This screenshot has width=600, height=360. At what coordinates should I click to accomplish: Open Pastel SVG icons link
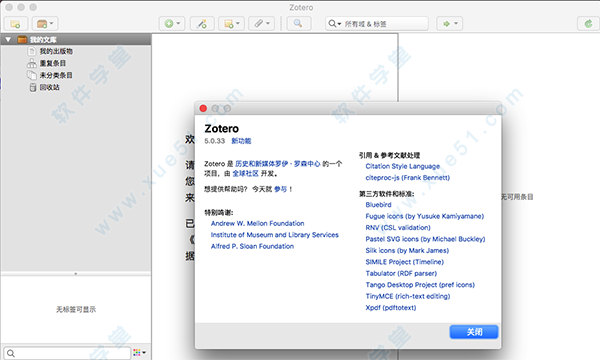point(425,239)
